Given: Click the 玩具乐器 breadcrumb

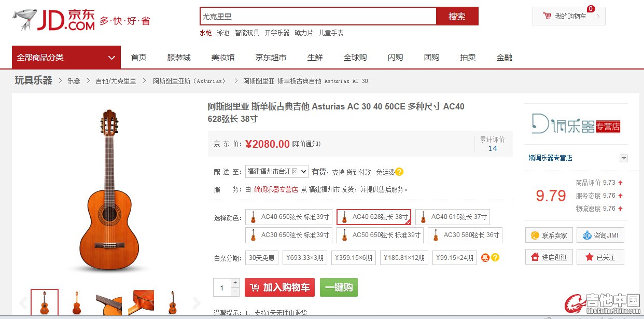Looking at the screenshot, I should pyautogui.click(x=33, y=80).
